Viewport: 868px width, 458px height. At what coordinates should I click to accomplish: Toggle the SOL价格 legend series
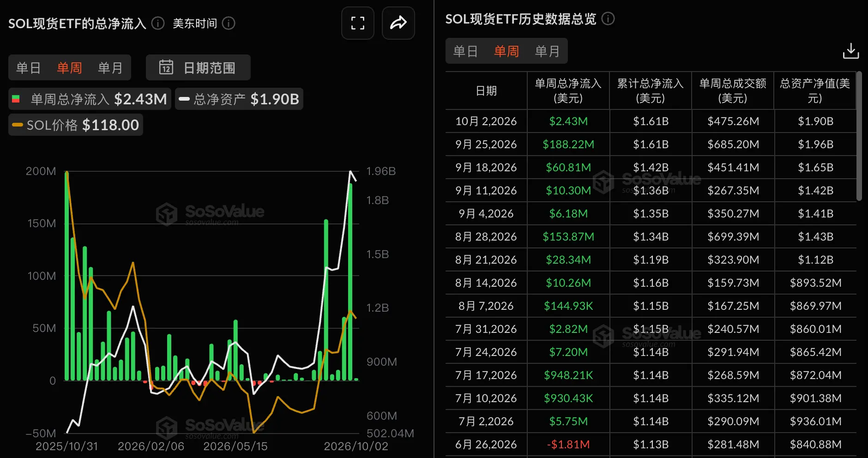point(76,125)
